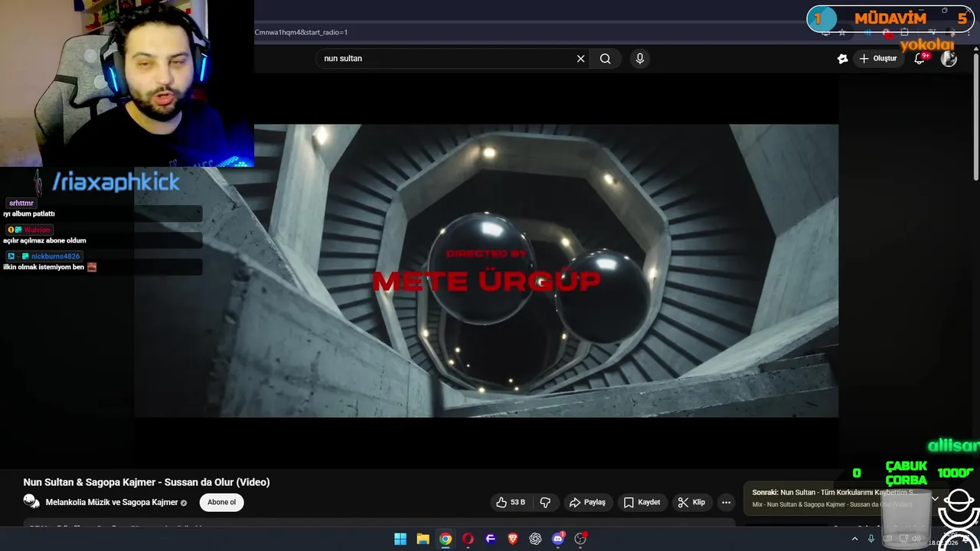This screenshot has width=980, height=551.
Task: Open the purple F app in taskbar
Action: (x=491, y=539)
